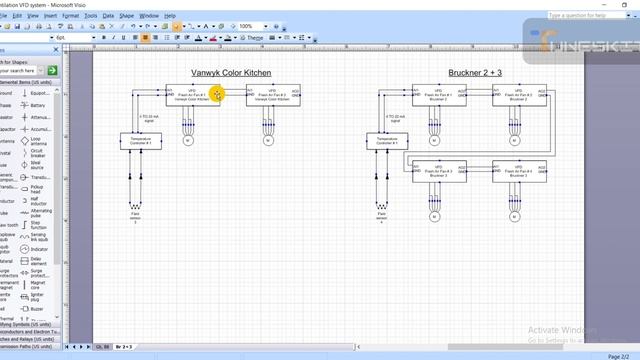
Task: Select the Loop antenna stencil shape
Action: 34,141
